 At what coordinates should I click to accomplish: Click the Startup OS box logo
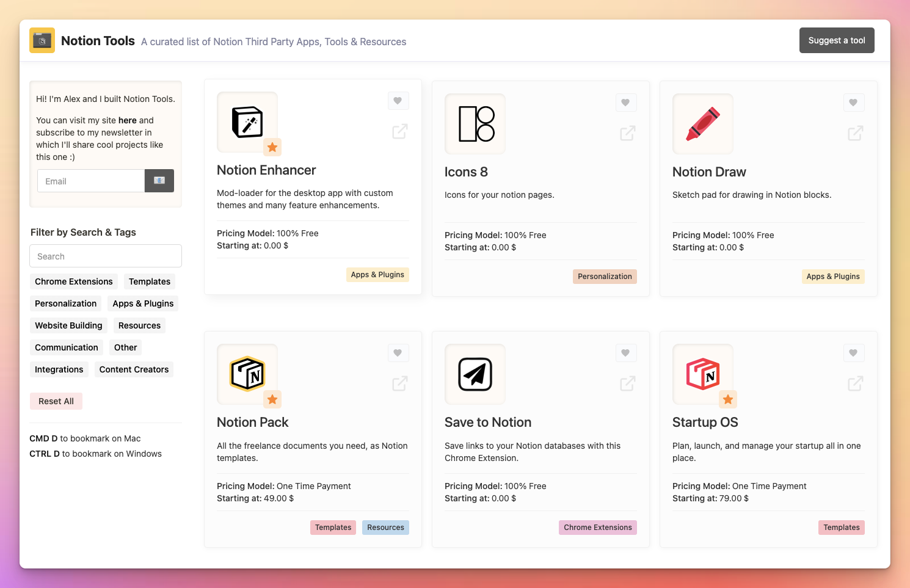pos(702,374)
